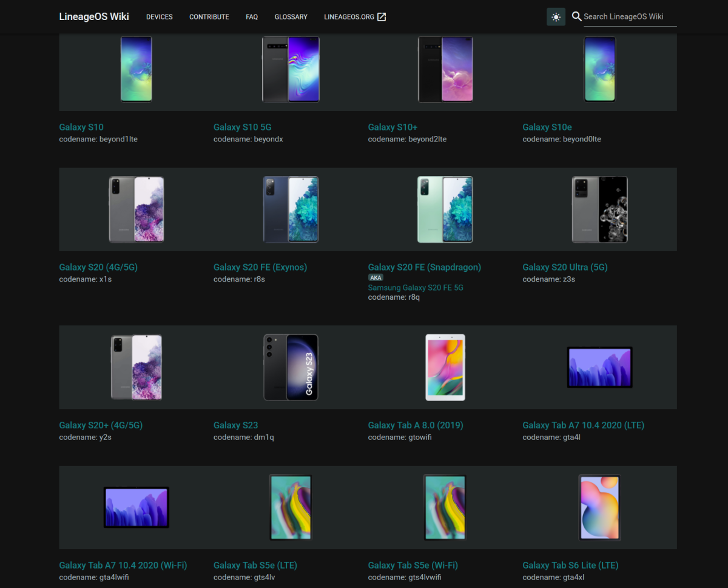Click the Galaxy Tab A7 10.4 (LTE) image
This screenshot has height=588, width=728.
600,368
